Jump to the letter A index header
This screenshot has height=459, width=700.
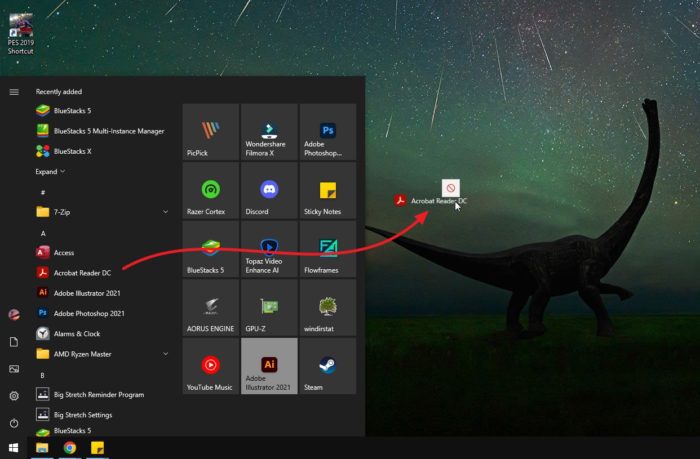tap(43, 233)
